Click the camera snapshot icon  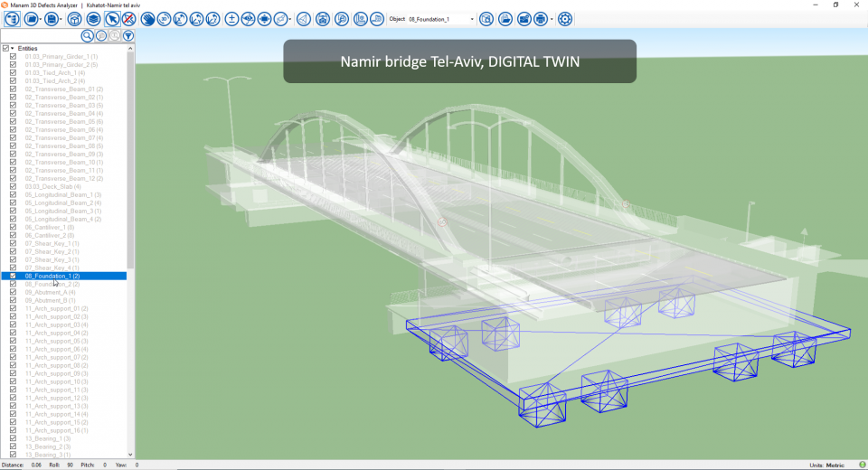tap(323, 19)
